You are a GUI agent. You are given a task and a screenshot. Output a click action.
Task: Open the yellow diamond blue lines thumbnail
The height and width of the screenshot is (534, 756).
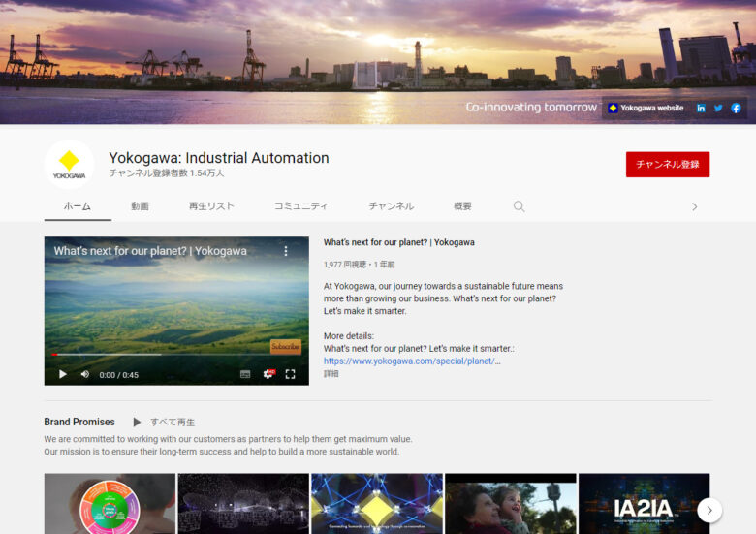pyautogui.click(x=377, y=504)
